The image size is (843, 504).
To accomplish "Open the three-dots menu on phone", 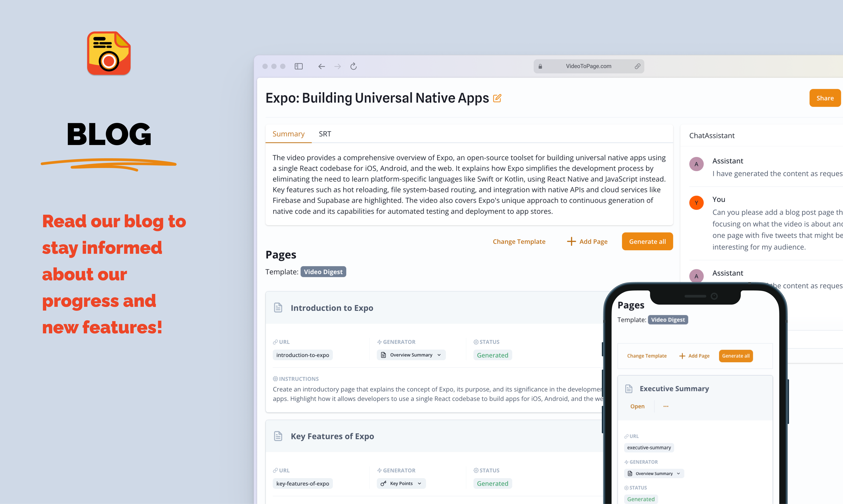I will click(x=666, y=406).
